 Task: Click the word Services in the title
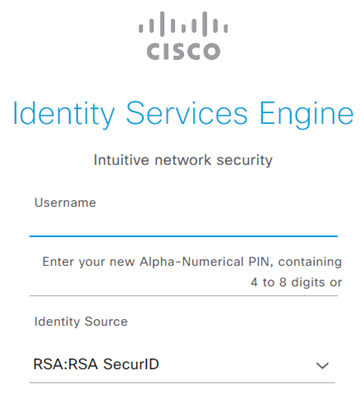[x=187, y=114]
